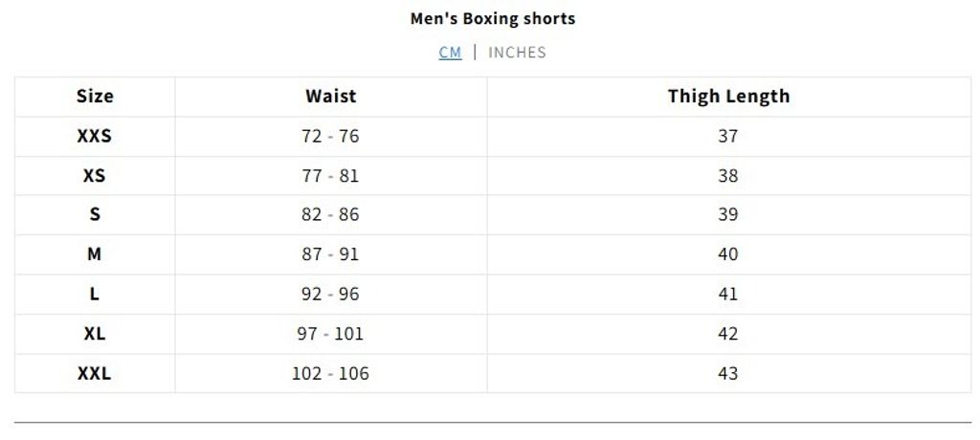Select the L size row label
980x440 pixels.
[95, 295]
